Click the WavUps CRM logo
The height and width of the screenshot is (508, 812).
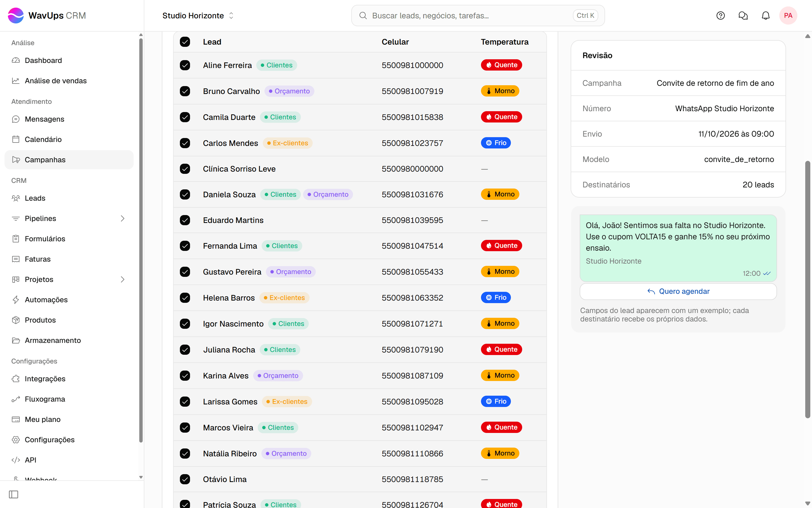pos(47,16)
